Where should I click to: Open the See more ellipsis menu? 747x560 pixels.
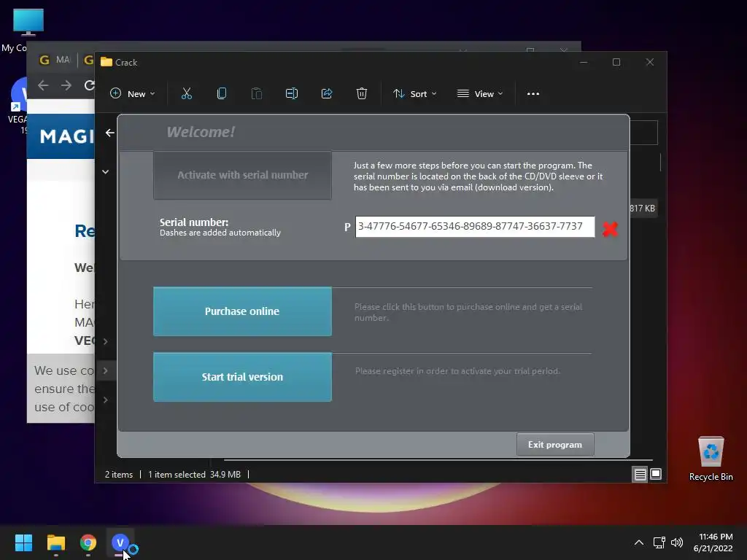[533, 94]
